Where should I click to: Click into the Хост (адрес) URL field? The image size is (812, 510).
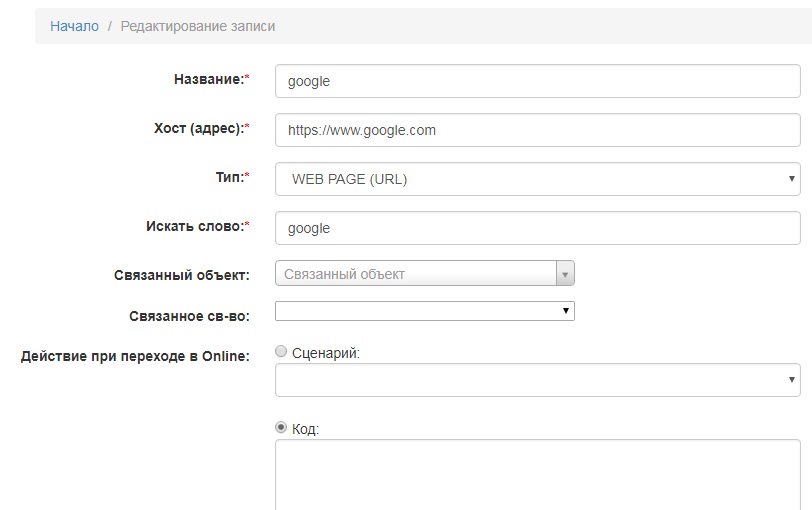point(537,130)
